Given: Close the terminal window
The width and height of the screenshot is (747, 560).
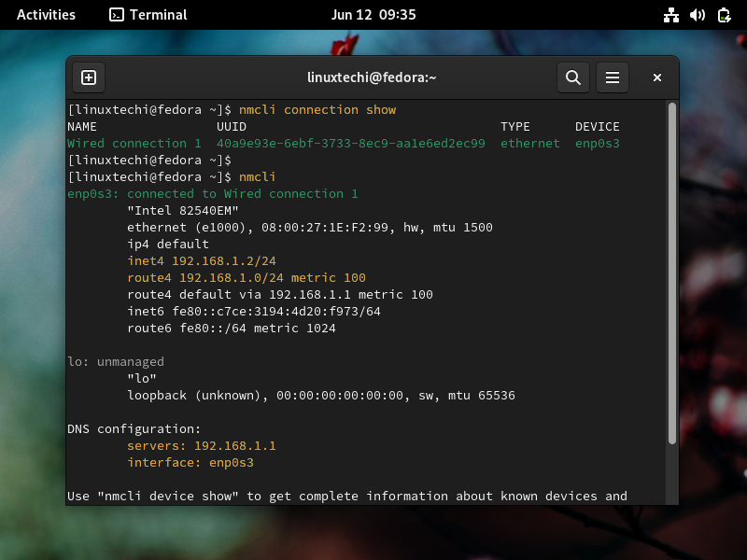Looking at the screenshot, I should pos(656,77).
